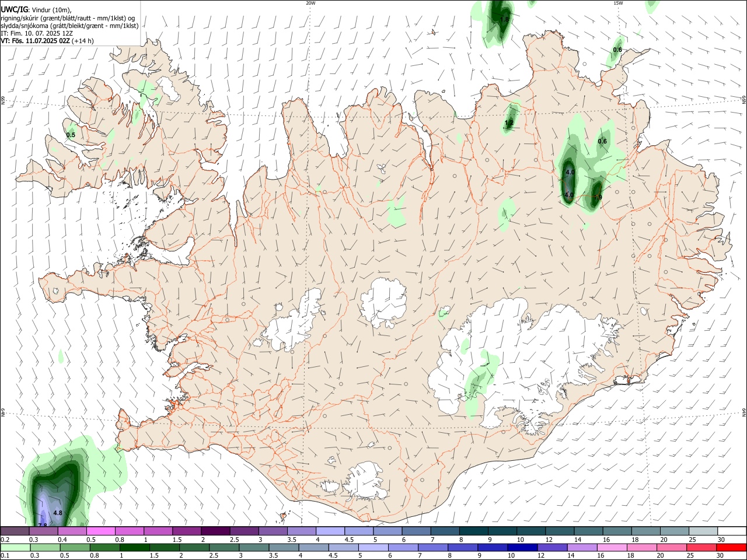This screenshot has height=560, width=747.
Task: Click the 25 label on upper legend scale
Action: (692, 540)
